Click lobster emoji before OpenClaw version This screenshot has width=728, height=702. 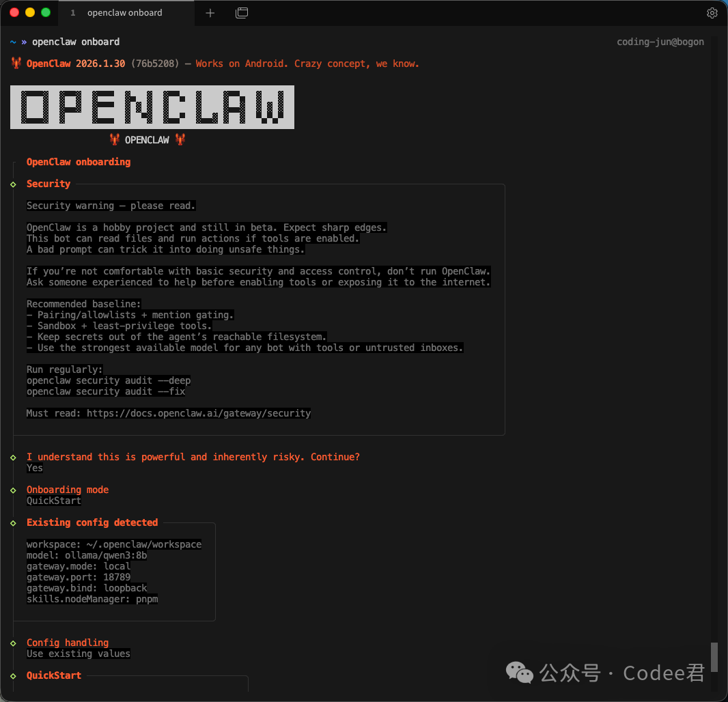pyautogui.click(x=16, y=63)
